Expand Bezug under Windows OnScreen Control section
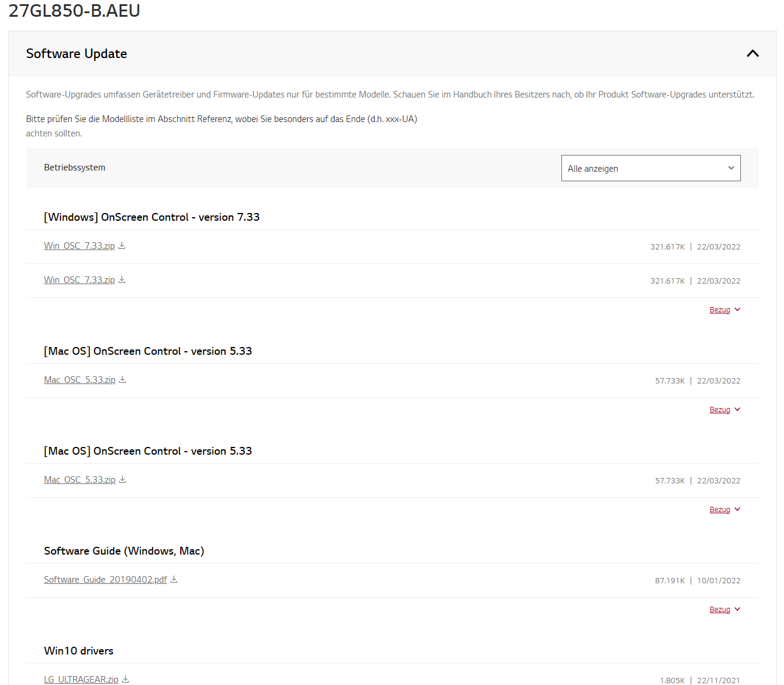 click(x=720, y=310)
